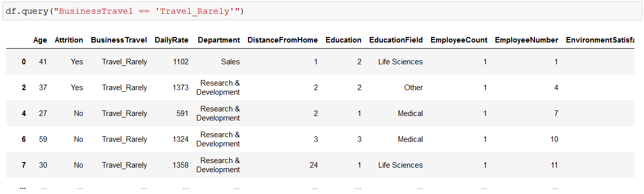Click the Attrition column header
This screenshot has height=194, width=644.
click(69, 40)
